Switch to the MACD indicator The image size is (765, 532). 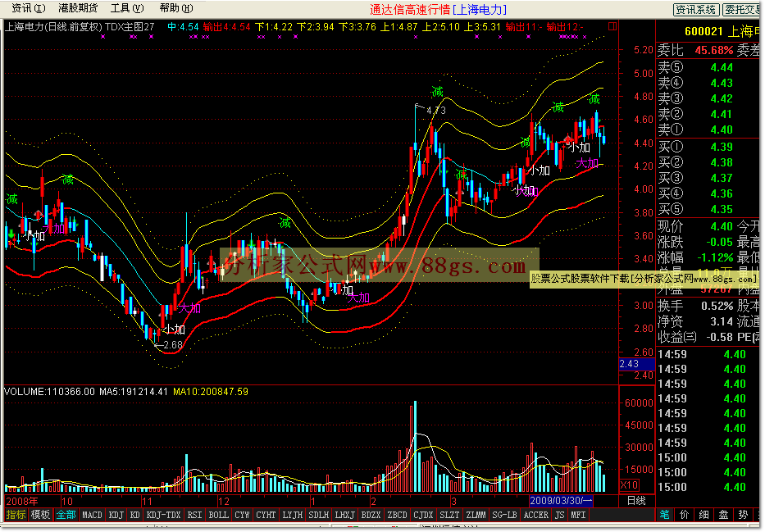click(x=92, y=515)
